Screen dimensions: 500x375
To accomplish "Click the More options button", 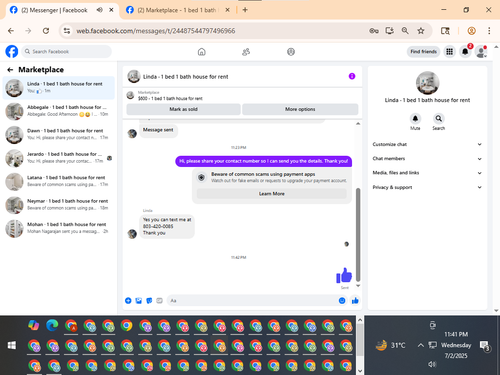I will click(x=300, y=109).
